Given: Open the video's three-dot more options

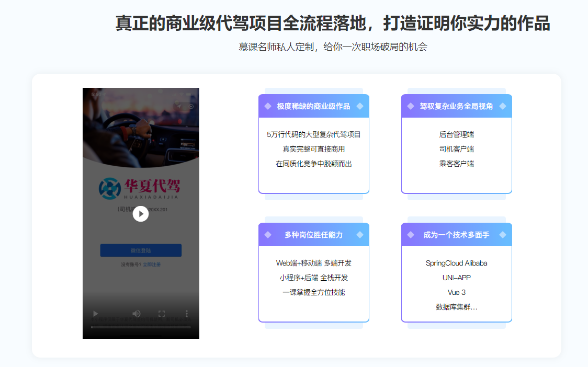Looking at the screenshot, I should pyautogui.click(x=186, y=313).
